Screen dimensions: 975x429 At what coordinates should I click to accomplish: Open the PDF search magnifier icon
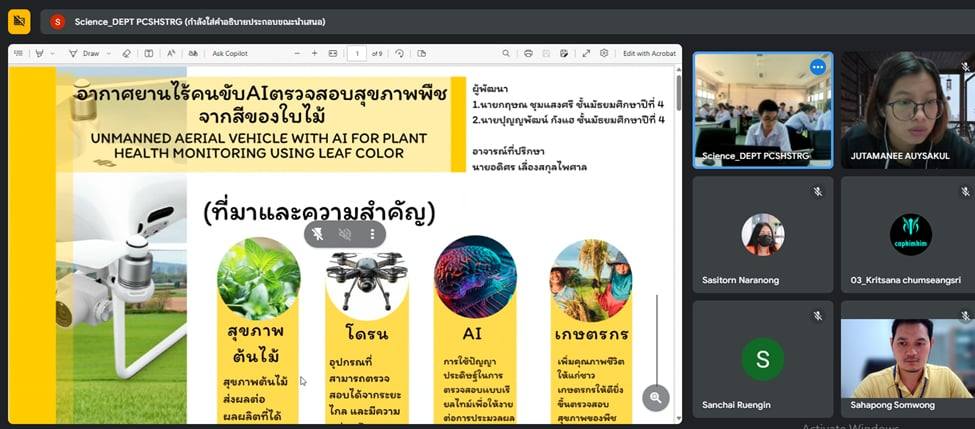pyautogui.click(x=505, y=53)
